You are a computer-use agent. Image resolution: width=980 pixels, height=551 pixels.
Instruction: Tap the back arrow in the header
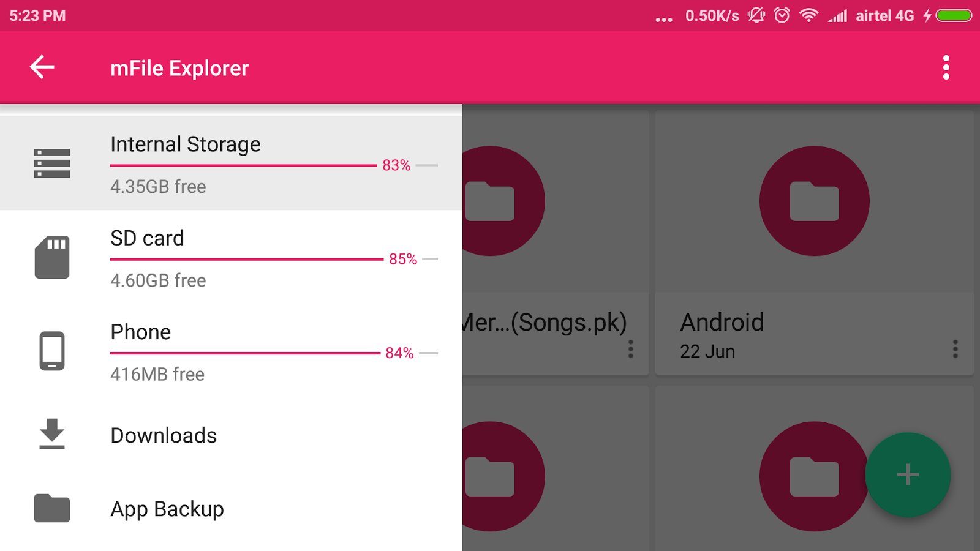(x=42, y=67)
